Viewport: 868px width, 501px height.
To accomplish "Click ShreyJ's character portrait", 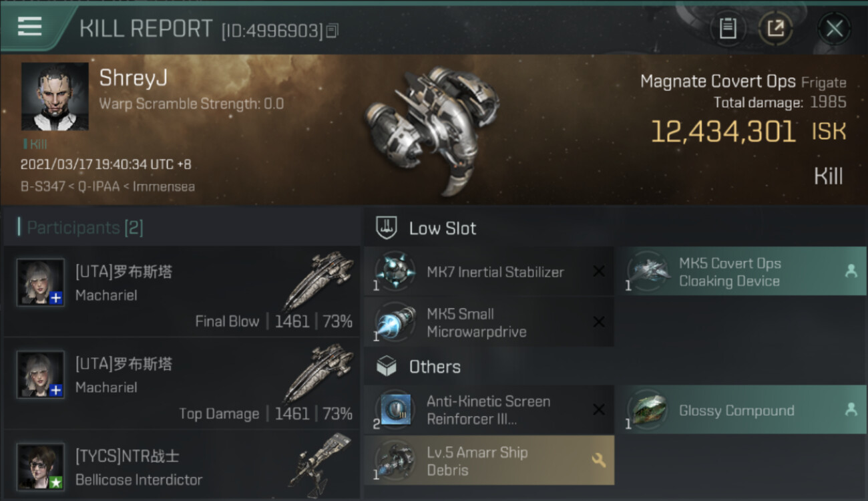I will point(55,96).
